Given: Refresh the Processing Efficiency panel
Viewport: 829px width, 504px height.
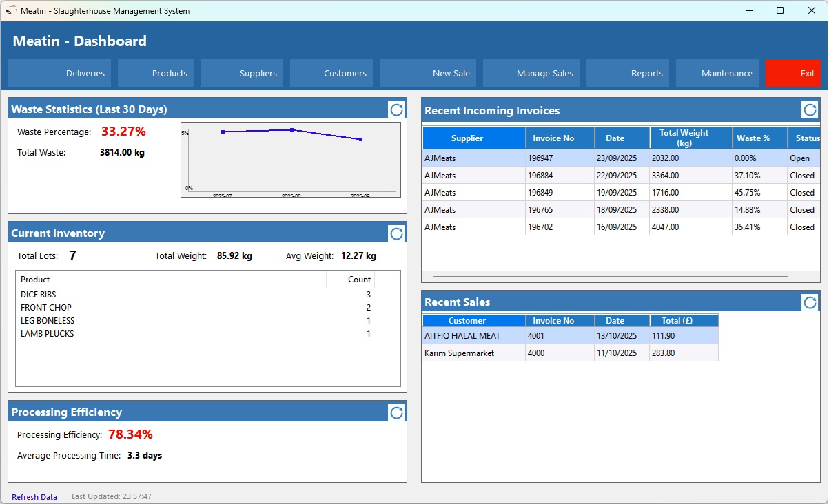Looking at the screenshot, I should 396,412.
